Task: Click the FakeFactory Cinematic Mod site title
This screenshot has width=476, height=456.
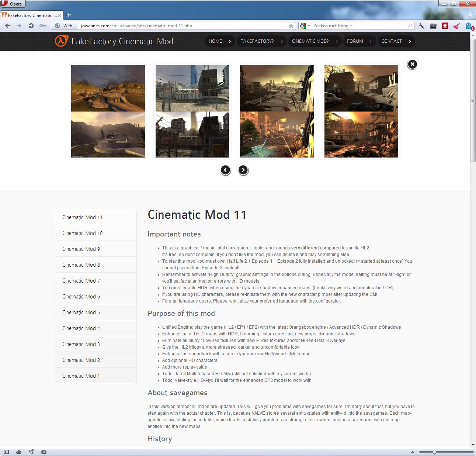Action: pos(122,41)
